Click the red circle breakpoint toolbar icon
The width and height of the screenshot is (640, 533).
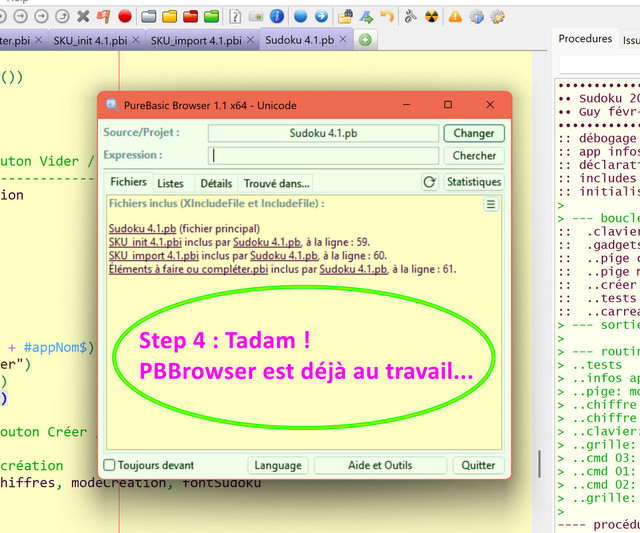(x=125, y=16)
